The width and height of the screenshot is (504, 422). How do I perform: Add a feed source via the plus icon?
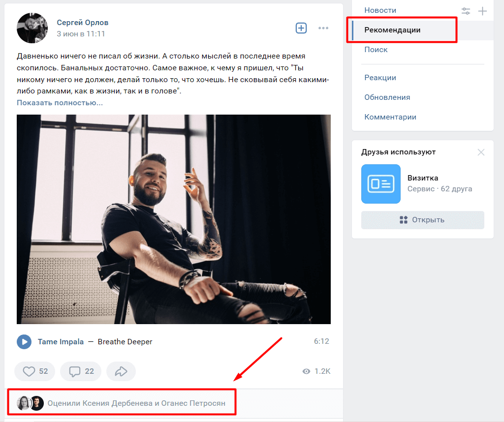point(483,10)
